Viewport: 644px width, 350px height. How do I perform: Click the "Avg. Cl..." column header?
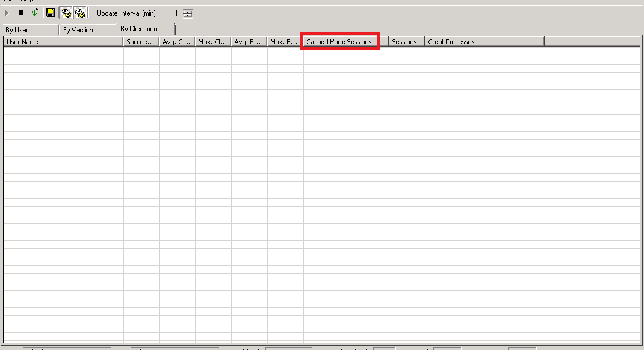click(177, 42)
